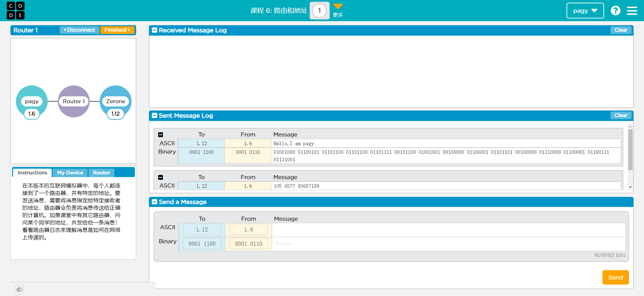This screenshot has width=644, height=296.
Task: Clear the Sent Message Log
Action: point(621,115)
